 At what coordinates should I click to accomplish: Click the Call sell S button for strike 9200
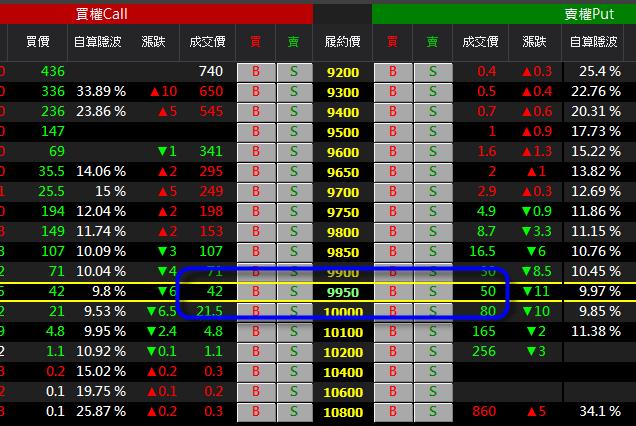point(294,72)
